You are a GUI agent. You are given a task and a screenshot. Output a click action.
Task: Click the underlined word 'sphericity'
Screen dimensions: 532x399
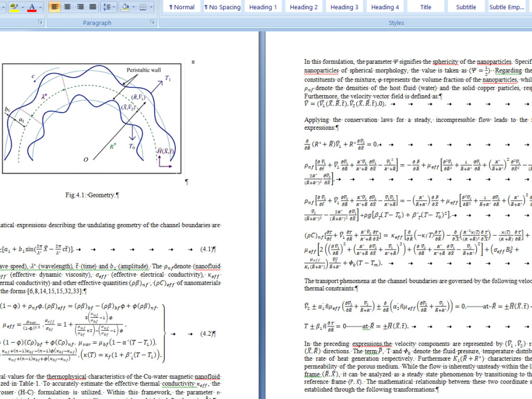445,61
